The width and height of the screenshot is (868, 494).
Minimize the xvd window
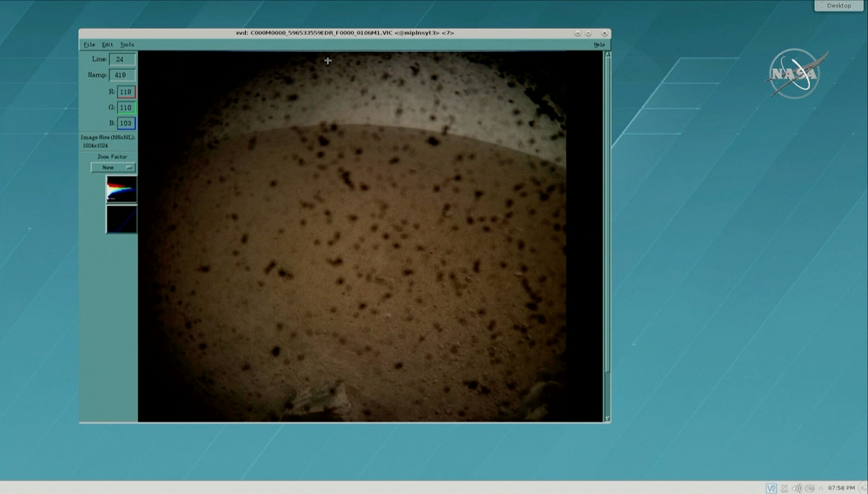(578, 33)
